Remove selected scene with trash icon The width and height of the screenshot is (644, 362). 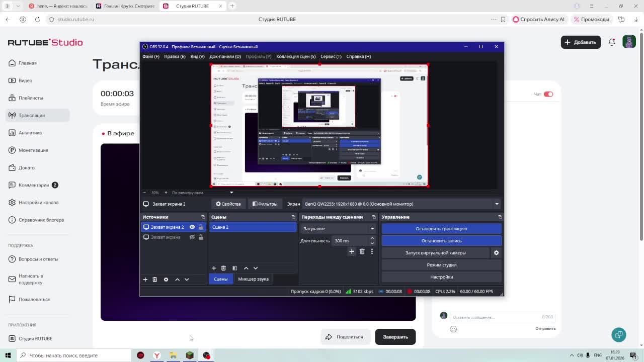[x=223, y=268]
